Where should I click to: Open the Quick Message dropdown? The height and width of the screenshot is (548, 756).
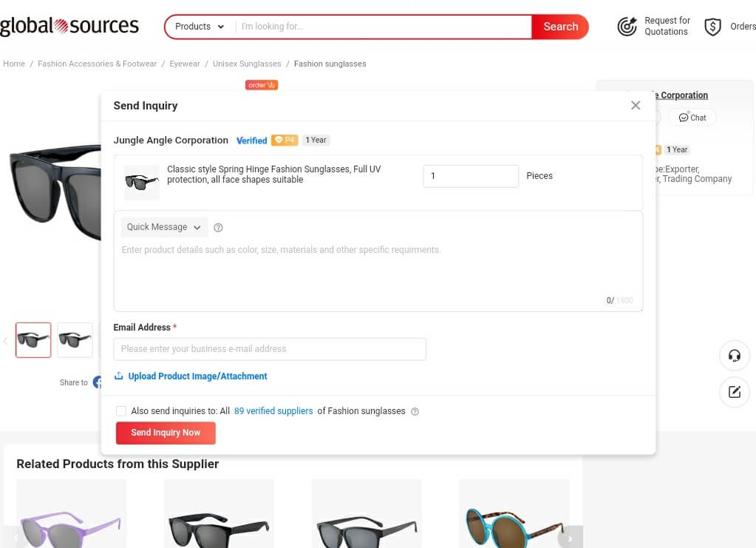coord(164,227)
